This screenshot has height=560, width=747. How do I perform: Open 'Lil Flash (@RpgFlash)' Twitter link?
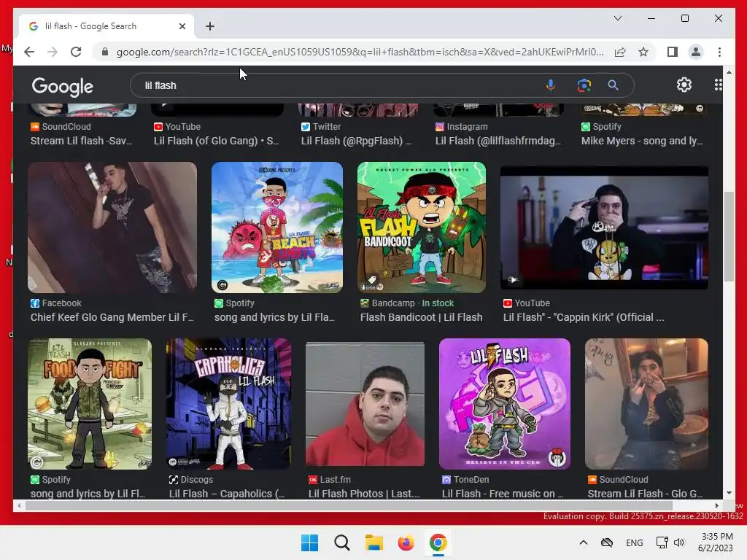[x=356, y=141]
